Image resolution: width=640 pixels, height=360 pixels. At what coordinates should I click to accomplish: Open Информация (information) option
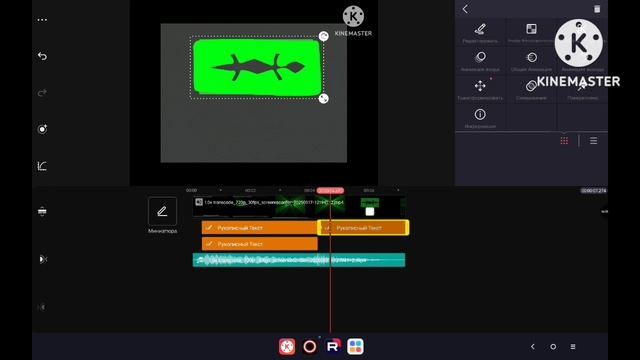[x=480, y=118]
